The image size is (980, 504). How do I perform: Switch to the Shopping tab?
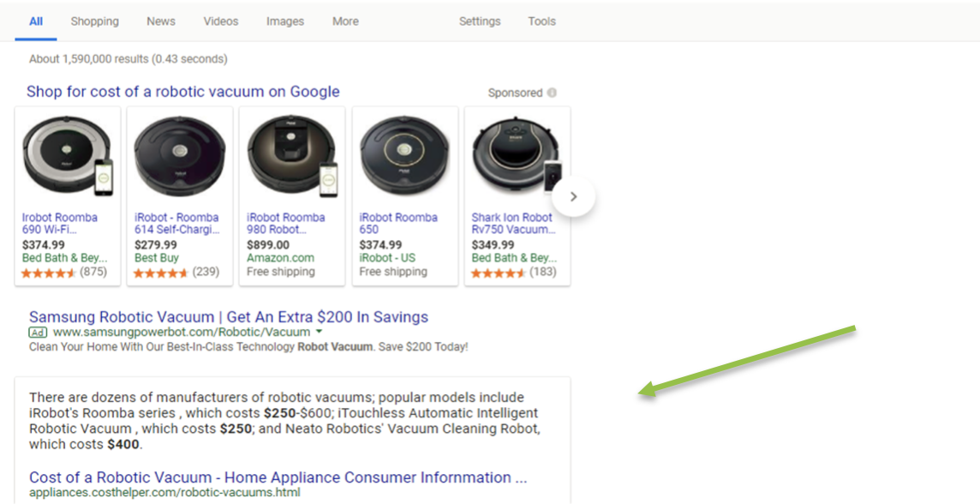click(94, 21)
